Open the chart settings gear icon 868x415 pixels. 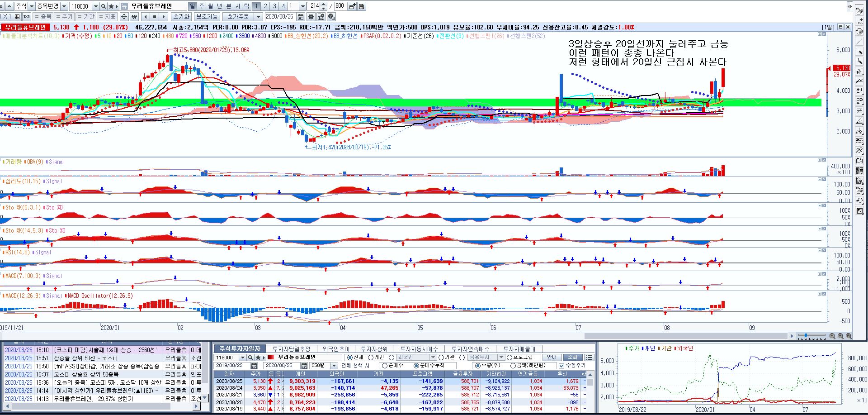[311, 17]
